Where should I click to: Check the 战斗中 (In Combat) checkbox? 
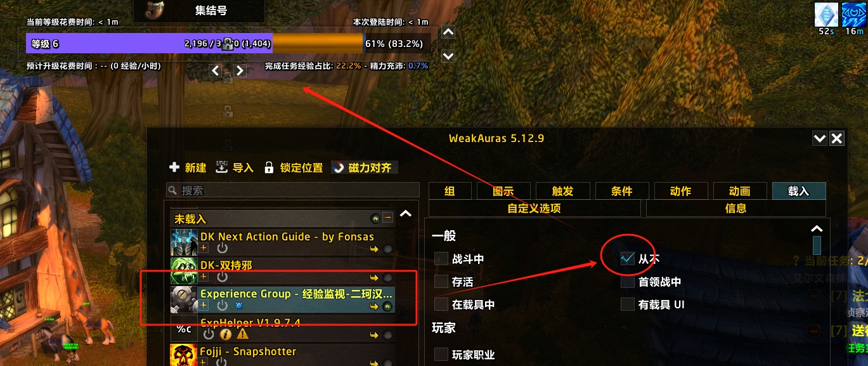[441, 259]
